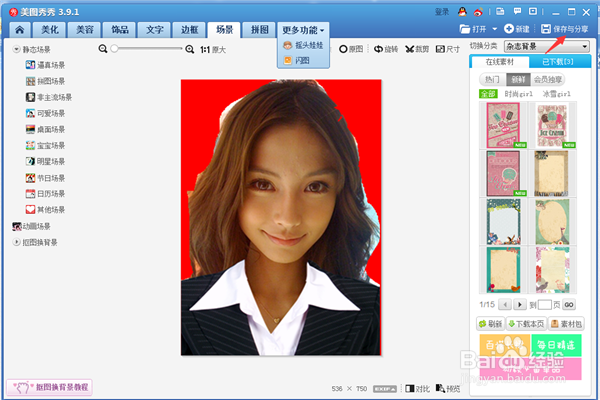Click the 打开 open folder button
This screenshot has height=400, width=600.
click(x=473, y=29)
